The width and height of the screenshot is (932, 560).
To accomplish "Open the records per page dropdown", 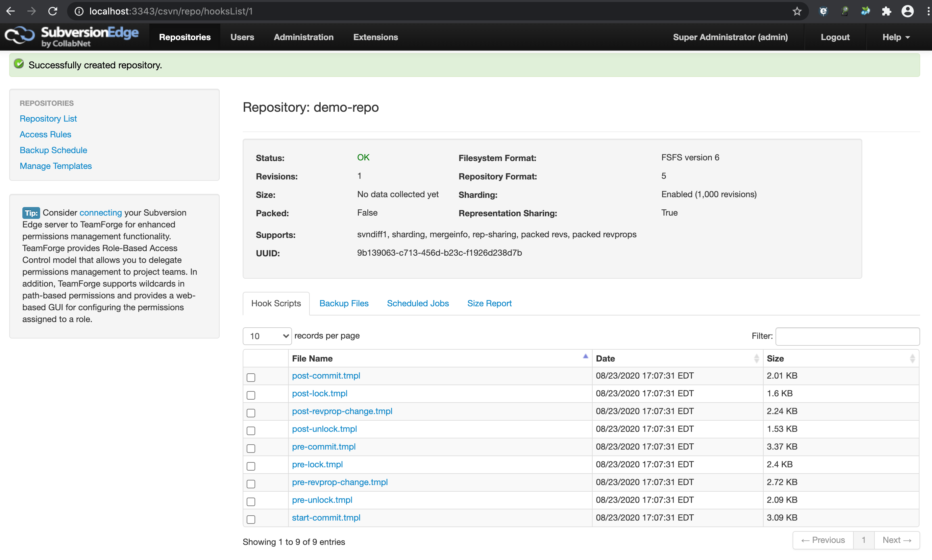I will 267,336.
